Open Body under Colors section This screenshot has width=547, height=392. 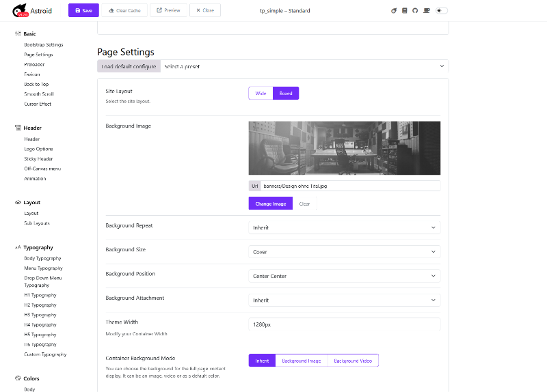click(29, 389)
